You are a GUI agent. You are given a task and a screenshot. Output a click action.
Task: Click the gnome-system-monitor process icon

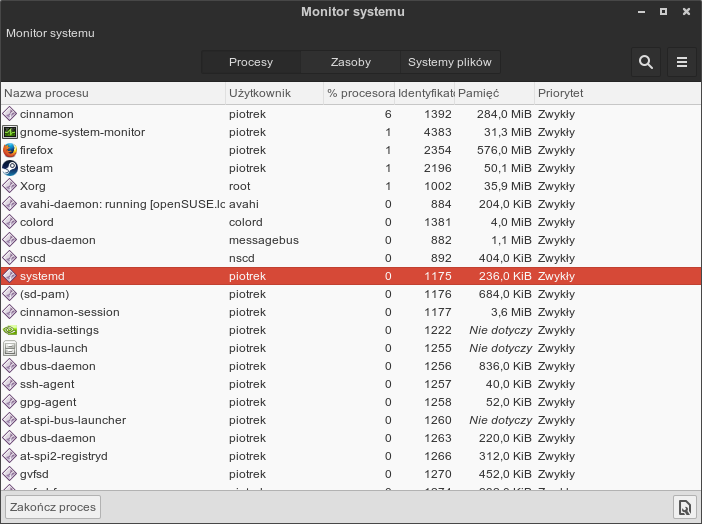[10, 132]
